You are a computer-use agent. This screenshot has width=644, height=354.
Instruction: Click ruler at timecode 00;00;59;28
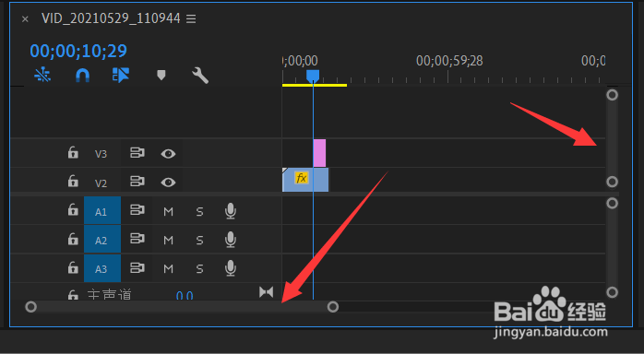449,61
